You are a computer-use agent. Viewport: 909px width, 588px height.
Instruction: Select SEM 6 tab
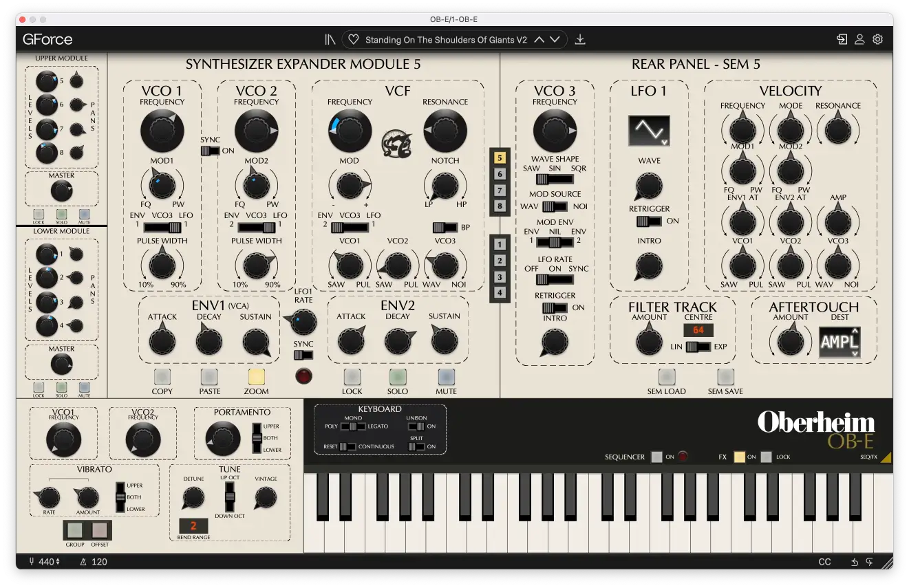[500, 175]
